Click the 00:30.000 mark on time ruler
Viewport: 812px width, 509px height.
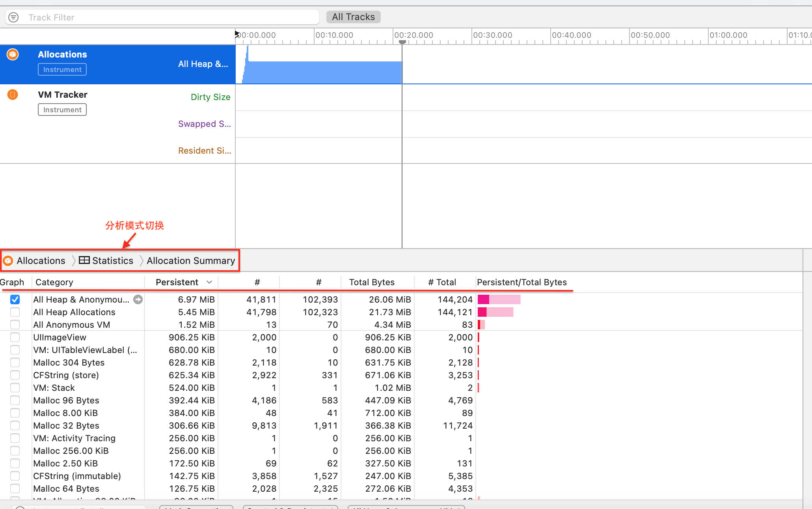(x=493, y=35)
